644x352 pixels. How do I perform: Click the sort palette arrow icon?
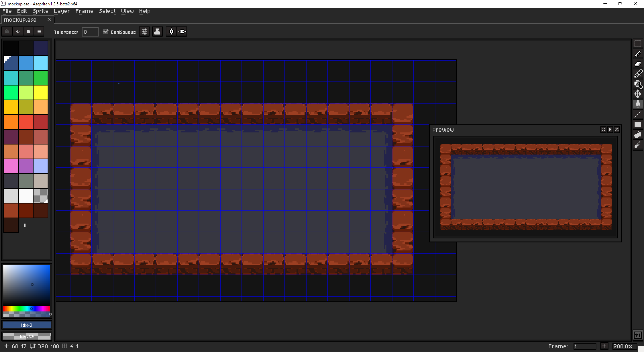[17, 32]
